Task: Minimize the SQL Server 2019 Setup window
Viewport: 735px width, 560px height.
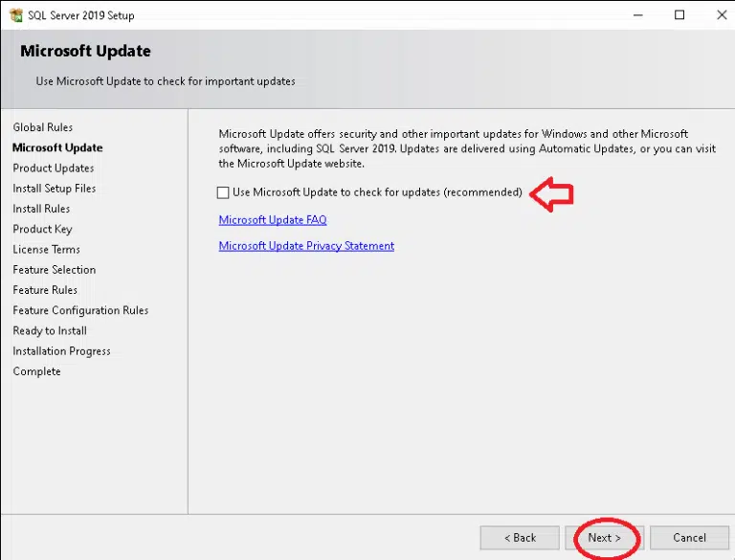Action: coord(637,15)
